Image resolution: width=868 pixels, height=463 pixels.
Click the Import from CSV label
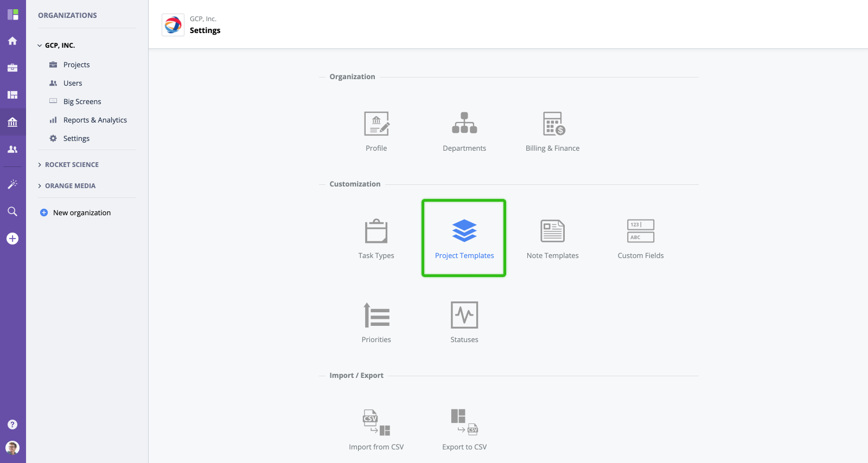pos(376,447)
